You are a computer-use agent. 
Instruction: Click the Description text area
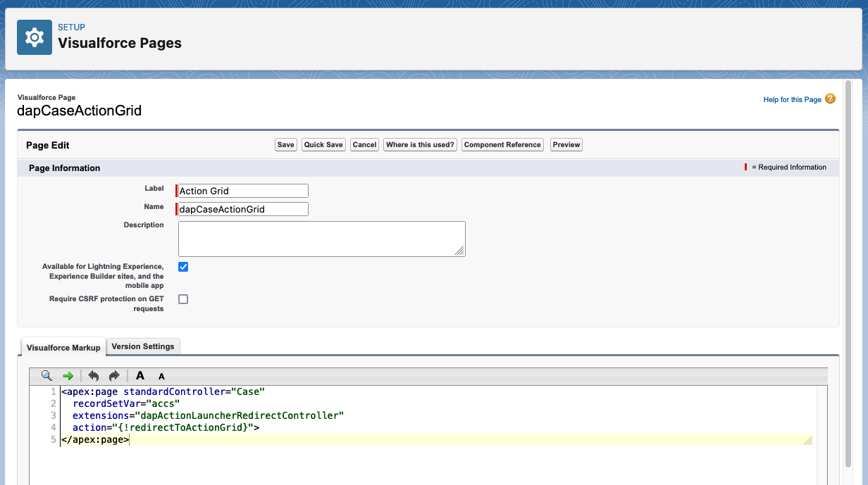[321, 239]
